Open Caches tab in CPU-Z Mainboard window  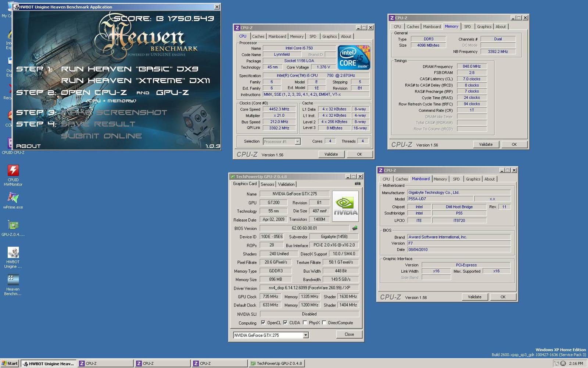pos(402,179)
